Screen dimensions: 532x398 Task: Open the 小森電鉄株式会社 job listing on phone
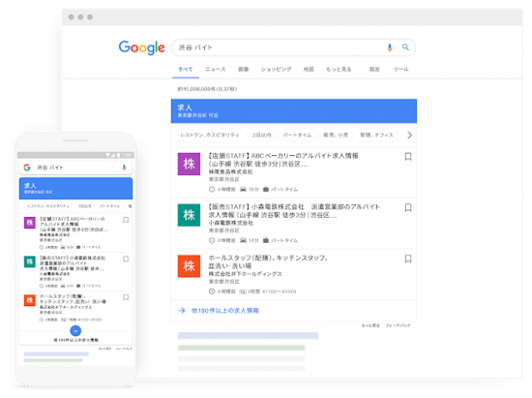tap(73, 263)
